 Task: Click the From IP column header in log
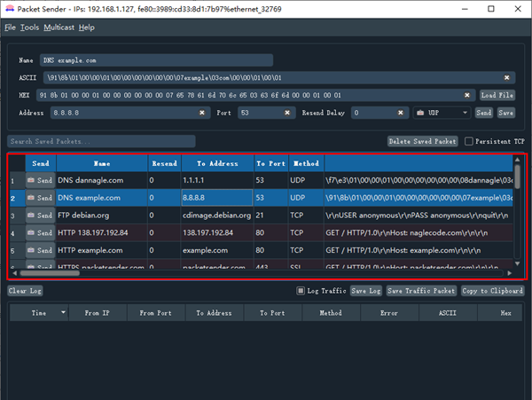pos(98,313)
